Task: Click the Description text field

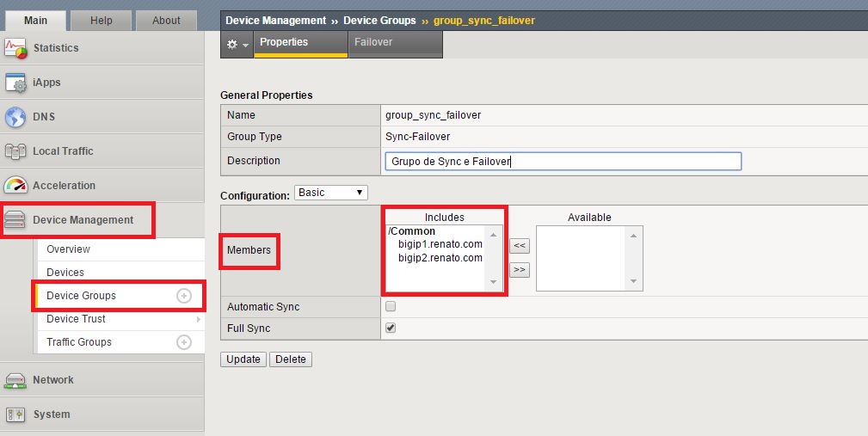Action: (x=563, y=162)
